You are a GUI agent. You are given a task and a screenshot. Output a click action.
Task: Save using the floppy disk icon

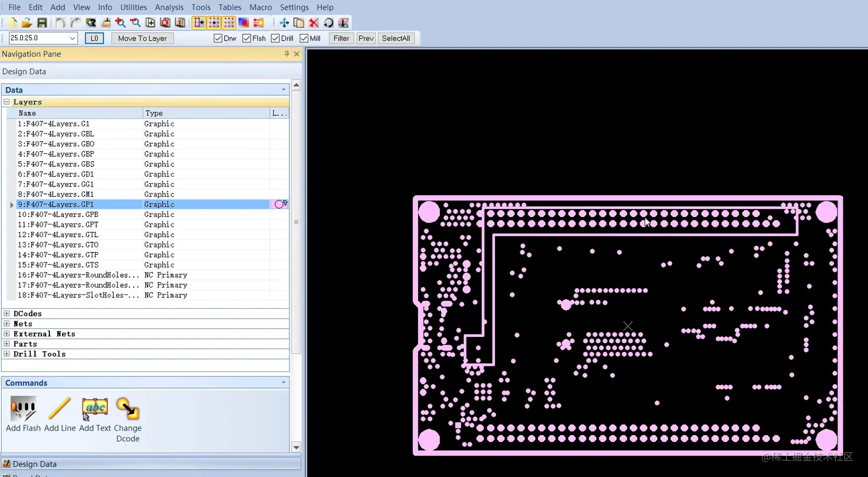point(41,23)
